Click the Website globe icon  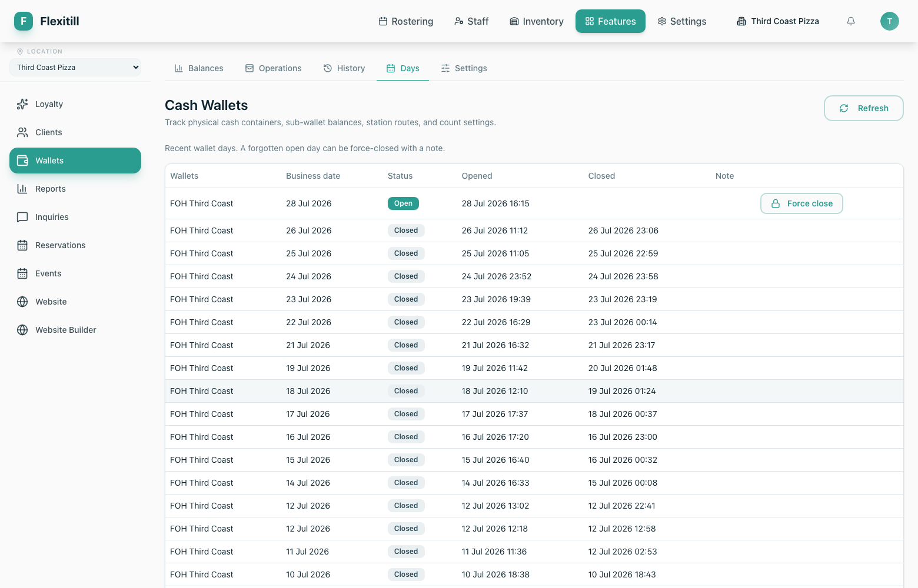click(x=22, y=302)
